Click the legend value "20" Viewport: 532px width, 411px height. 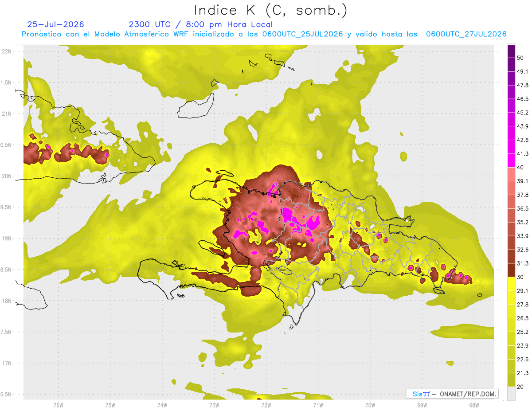click(x=520, y=387)
